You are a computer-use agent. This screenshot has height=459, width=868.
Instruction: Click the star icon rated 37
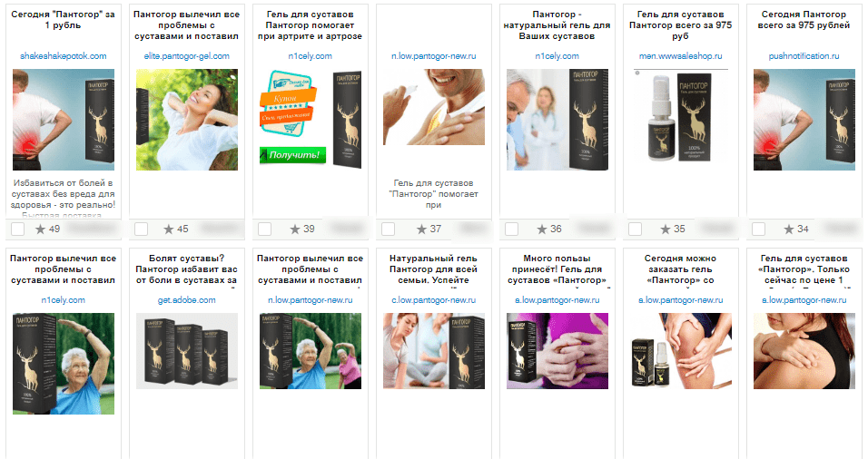(422, 229)
